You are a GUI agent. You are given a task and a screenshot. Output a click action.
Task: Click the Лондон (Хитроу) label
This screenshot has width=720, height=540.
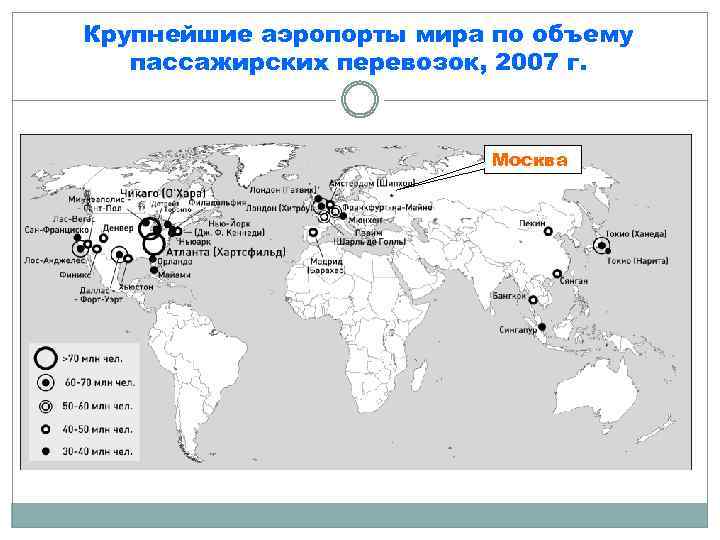tap(280, 208)
